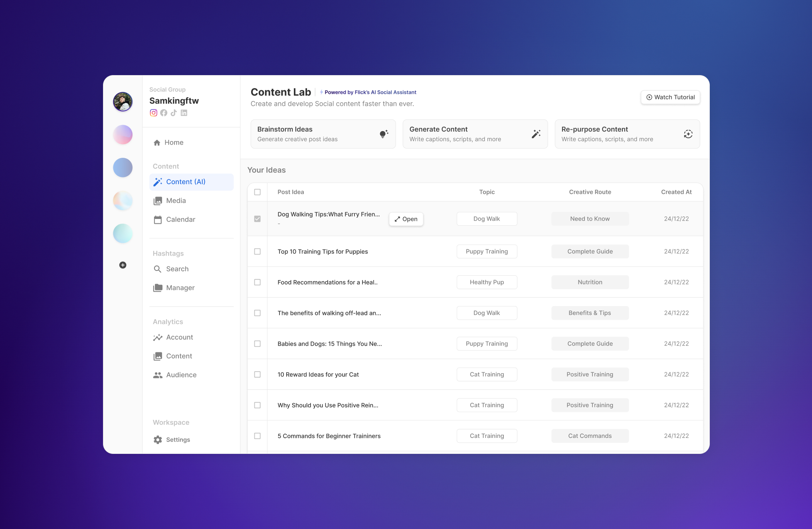This screenshot has width=812, height=529.
Task: Select the 10 Reward Ideas for your Cat checkbox
Action: (257, 374)
